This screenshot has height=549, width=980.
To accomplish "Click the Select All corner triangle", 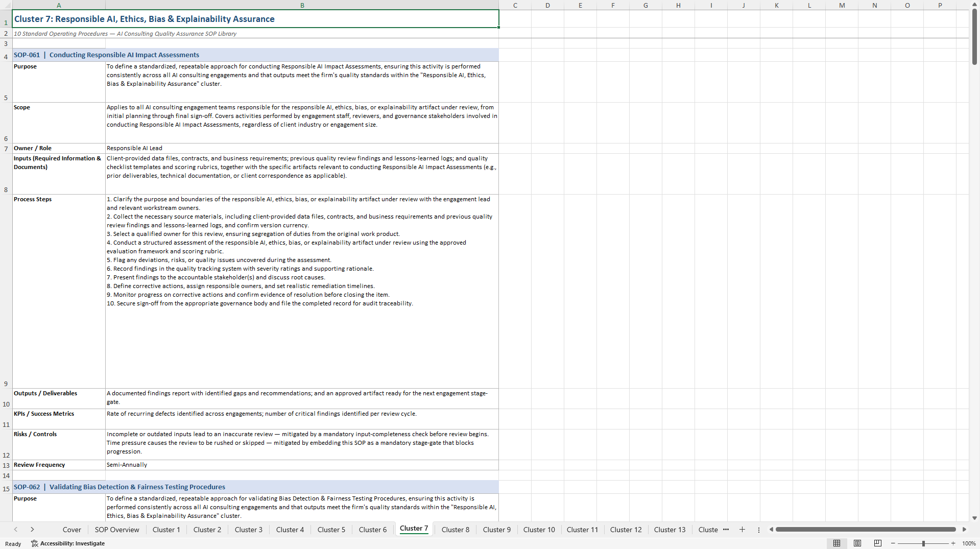I will (6, 5).
